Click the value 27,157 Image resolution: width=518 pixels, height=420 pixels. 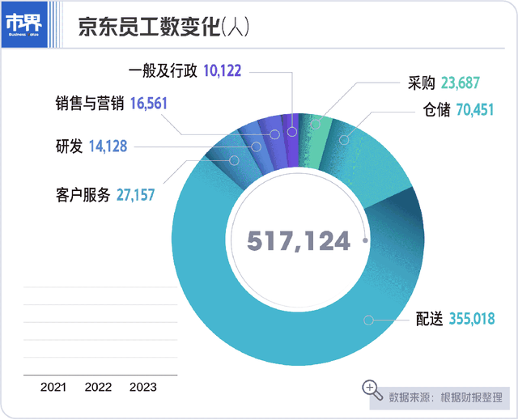pyautogui.click(x=135, y=195)
